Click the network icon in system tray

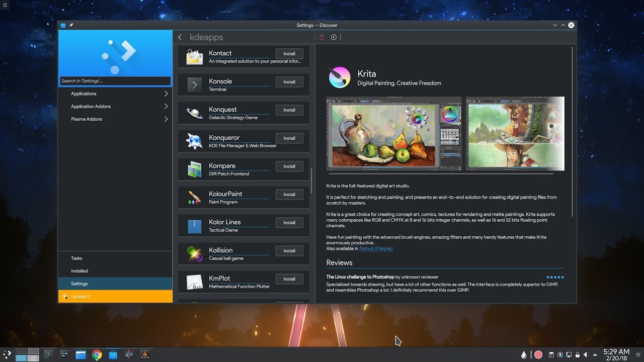pos(569,355)
